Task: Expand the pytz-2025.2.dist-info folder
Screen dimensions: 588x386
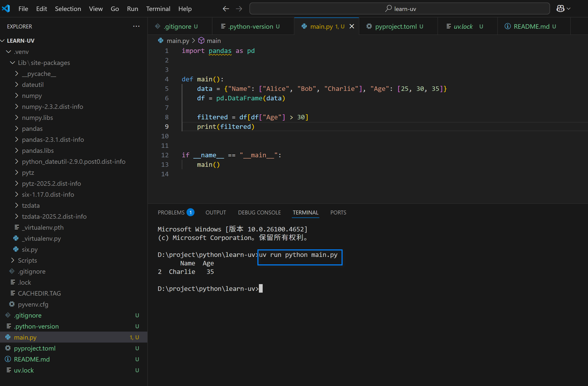Action: click(x=74, y=184)
